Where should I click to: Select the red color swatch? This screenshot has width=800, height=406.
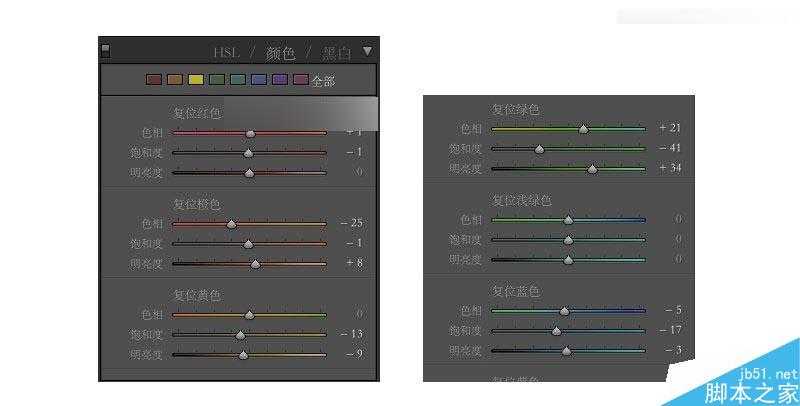[x=154, y=79]
